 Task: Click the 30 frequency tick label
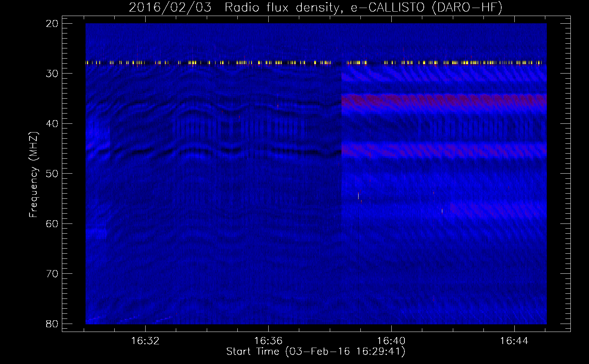click(x=52, y=74)
